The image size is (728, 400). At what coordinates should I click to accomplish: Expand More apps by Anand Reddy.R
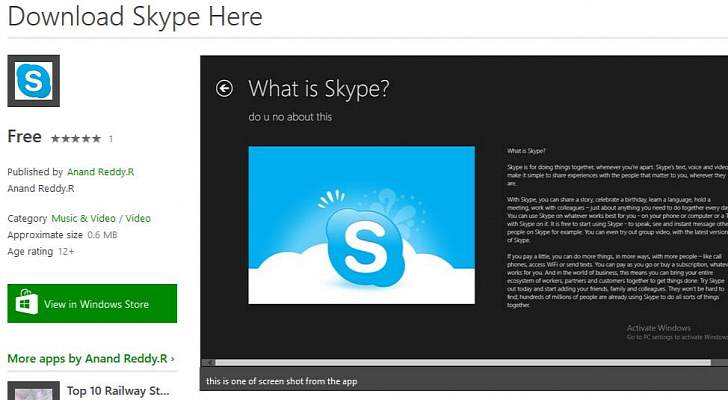click(x=90, y=358)
